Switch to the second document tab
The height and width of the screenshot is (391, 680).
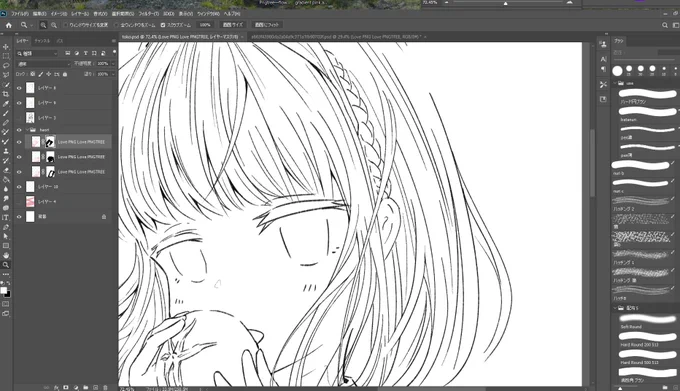336,37
